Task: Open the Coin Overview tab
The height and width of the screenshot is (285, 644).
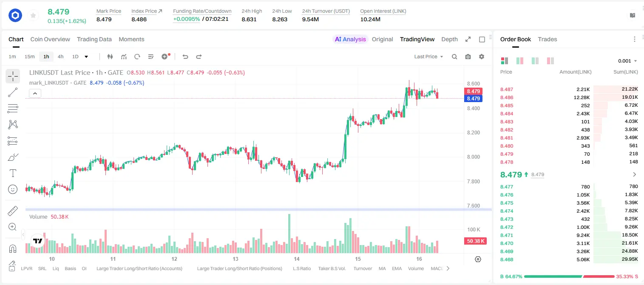Action: [x=50, y=39]
